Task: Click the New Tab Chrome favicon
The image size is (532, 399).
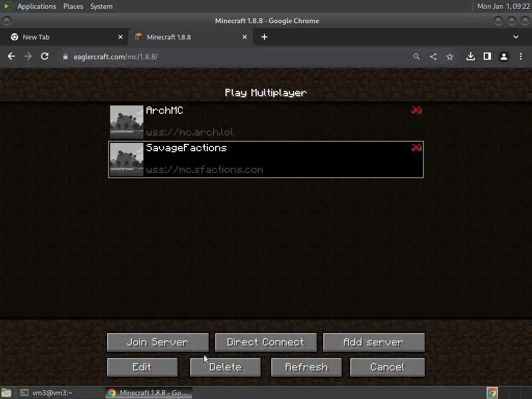Action: coord(15,37)
